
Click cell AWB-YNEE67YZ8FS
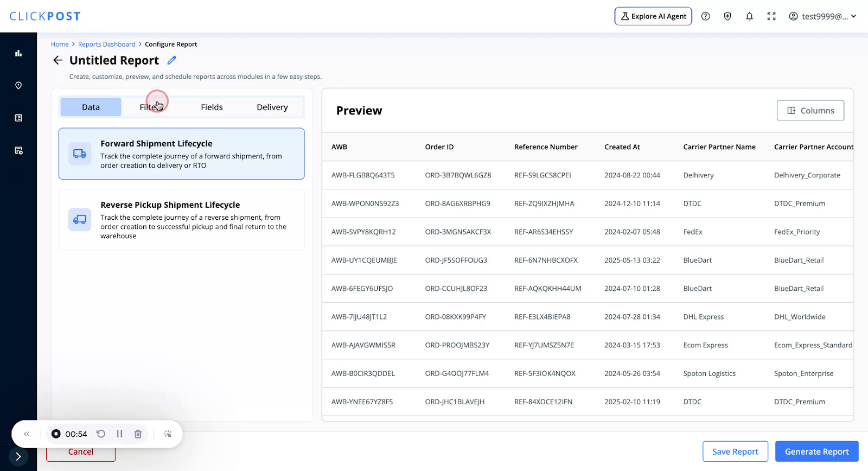tap(362, 402)
